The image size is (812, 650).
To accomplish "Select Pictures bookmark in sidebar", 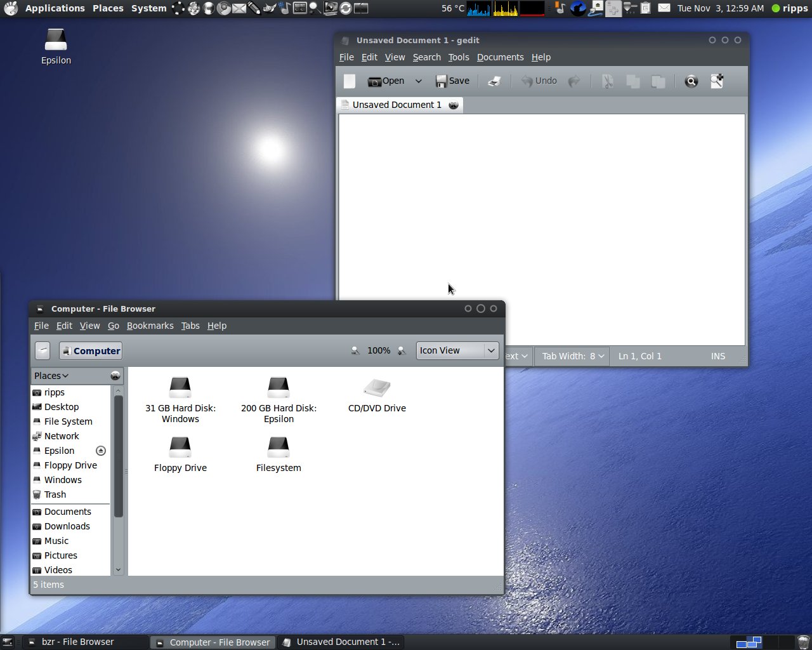I will pyautogui.click(x=70, y=555).
